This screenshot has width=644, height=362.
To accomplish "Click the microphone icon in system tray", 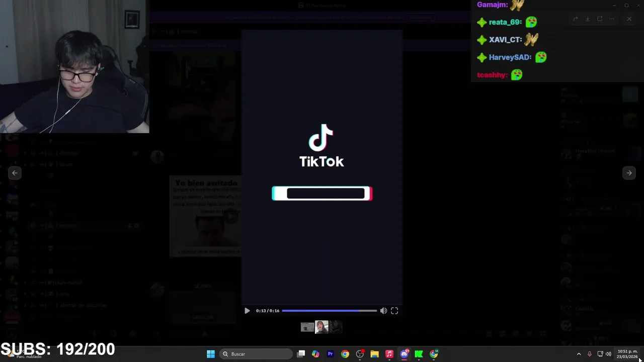I will [589, 354].
